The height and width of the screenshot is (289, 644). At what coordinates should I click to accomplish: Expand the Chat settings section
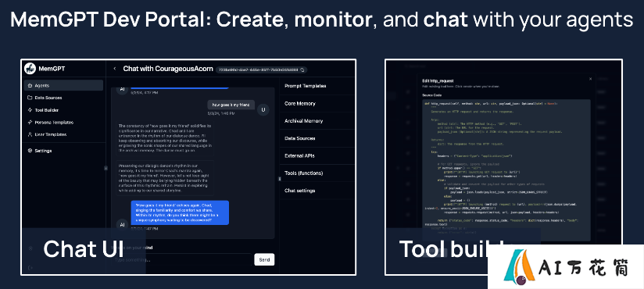[317, 191]
